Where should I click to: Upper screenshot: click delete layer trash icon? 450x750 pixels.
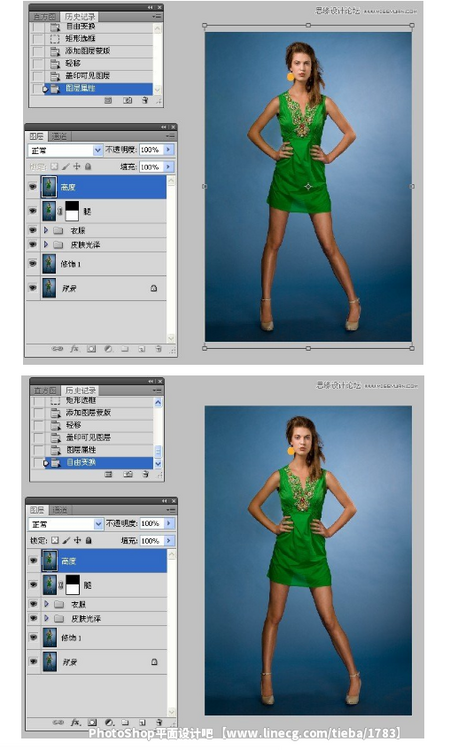point(158,349)
